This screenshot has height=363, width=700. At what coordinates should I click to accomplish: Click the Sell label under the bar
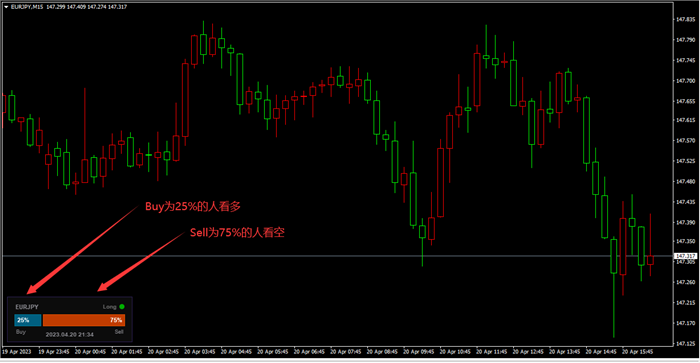119,332
